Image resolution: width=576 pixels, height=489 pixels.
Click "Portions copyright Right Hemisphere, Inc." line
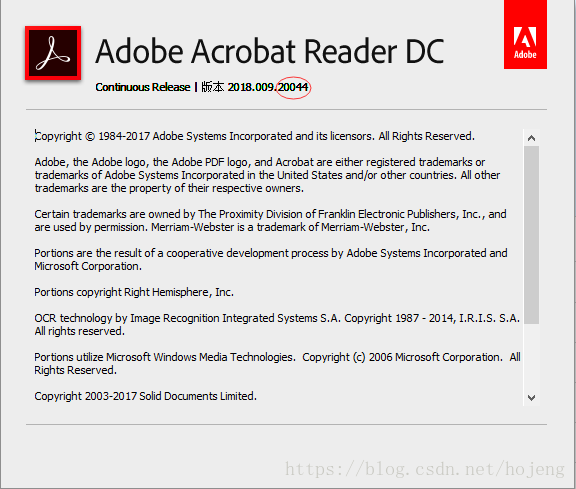tap(134, 292)
